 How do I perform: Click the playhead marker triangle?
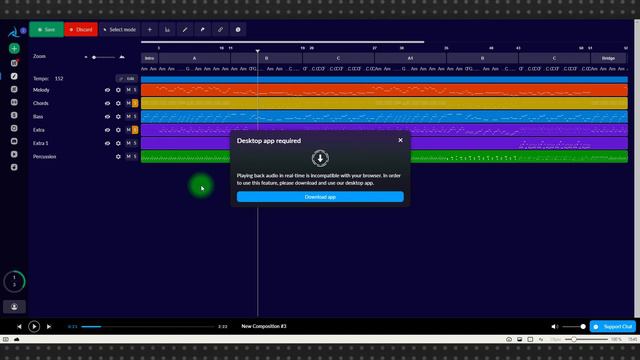(x=258, y=51)
